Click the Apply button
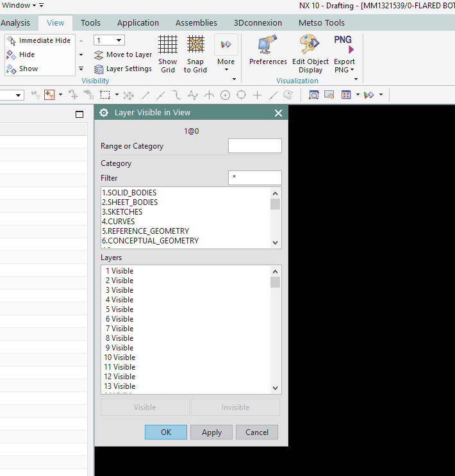The height and width of the screenshot is (476, 455). pyautogui.click(x=211, y=432)
